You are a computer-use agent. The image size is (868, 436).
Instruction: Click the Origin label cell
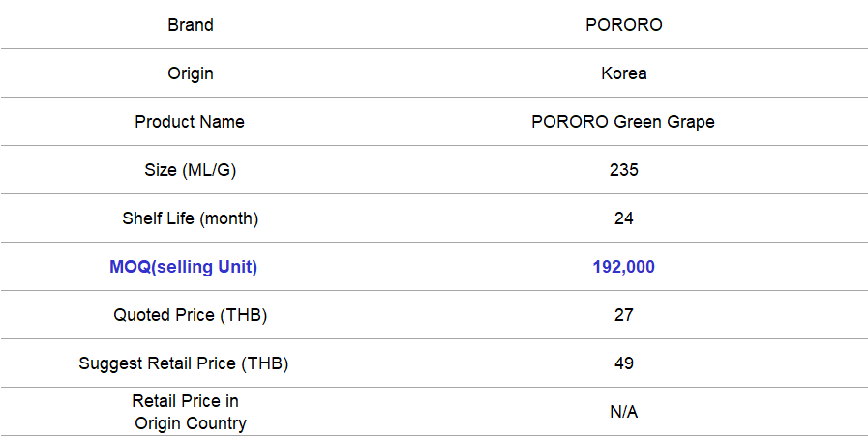point(191,73)
